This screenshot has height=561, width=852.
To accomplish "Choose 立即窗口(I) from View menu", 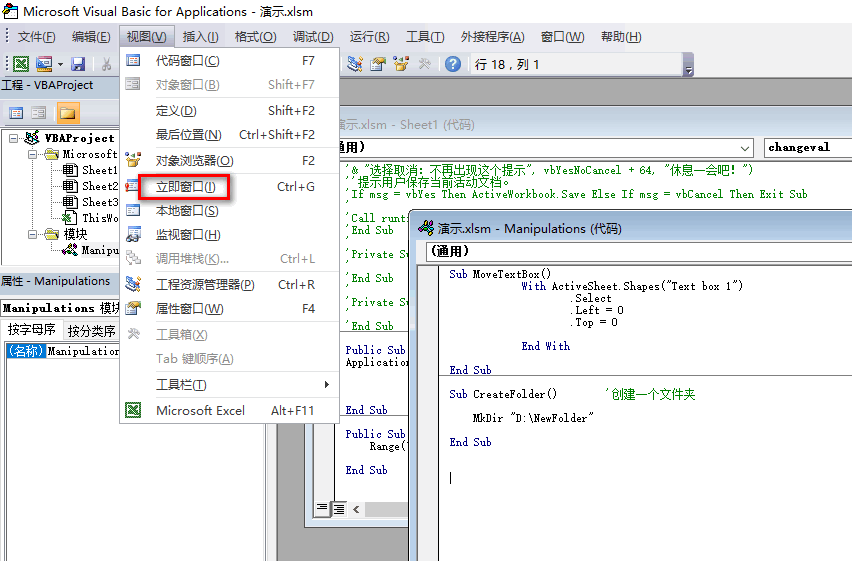I will coord(229,187).
